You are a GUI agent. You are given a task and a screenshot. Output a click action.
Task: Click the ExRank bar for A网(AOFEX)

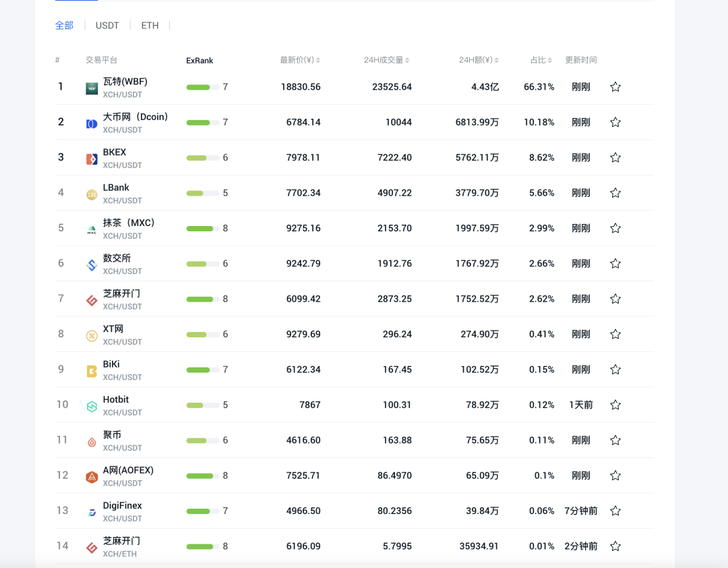202,476
